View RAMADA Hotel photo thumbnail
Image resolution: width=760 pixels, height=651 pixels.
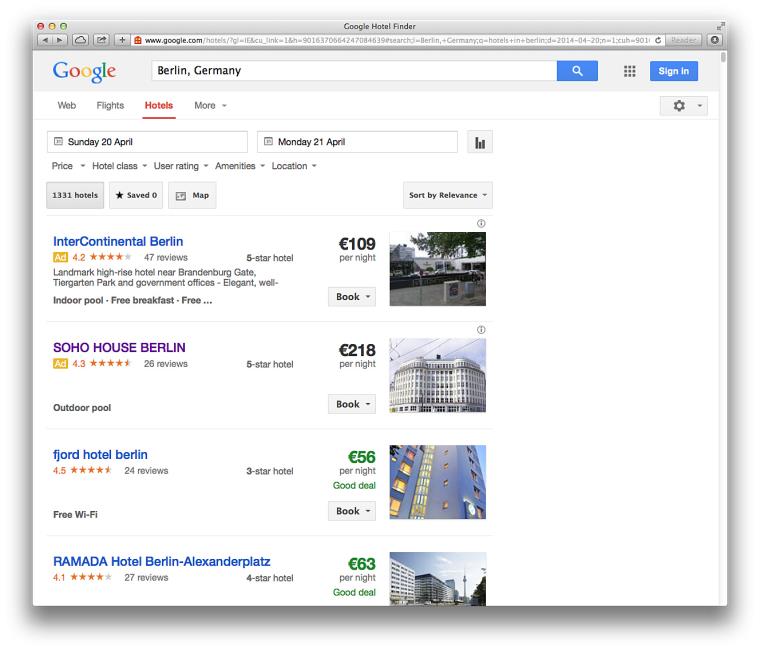tap(438, 579)
